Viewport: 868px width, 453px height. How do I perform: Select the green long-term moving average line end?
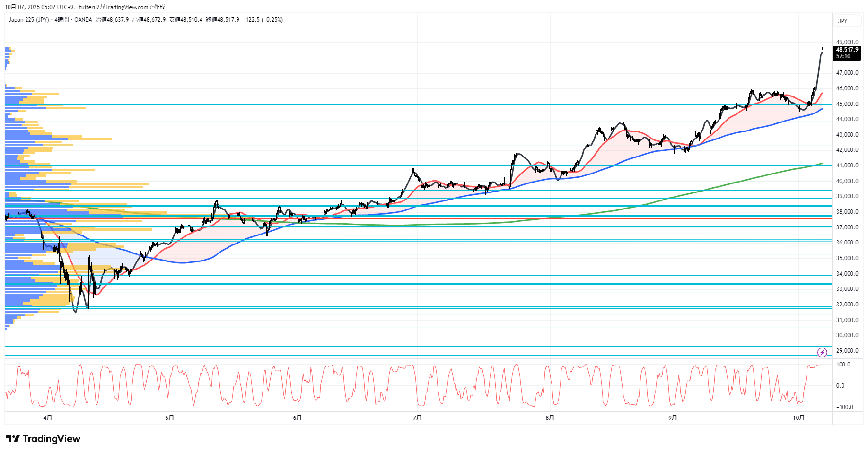pyautogui.click(x=821, y=164)
